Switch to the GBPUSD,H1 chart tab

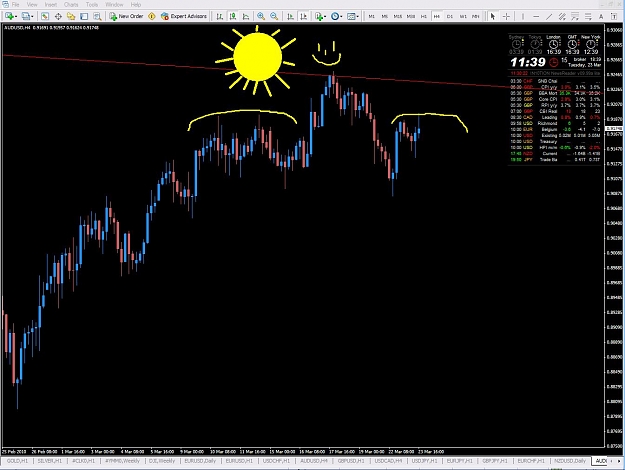(351, 461)
